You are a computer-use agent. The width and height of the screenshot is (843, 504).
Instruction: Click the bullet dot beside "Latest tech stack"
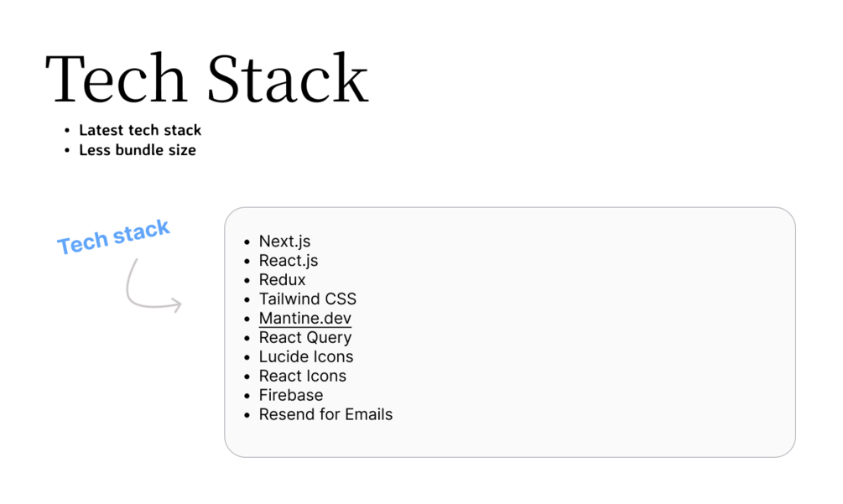click(x=67, y=131)
